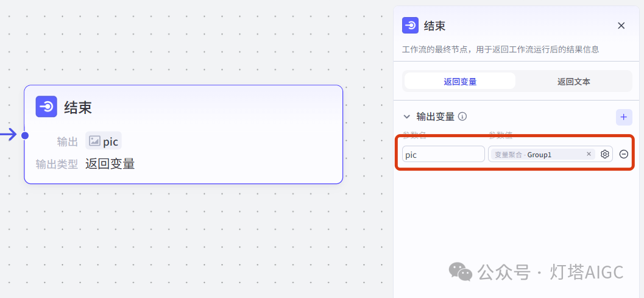
Task: Remove the pic variable row with minus icon
Action: pyautogui.click(x=624, y=154)
